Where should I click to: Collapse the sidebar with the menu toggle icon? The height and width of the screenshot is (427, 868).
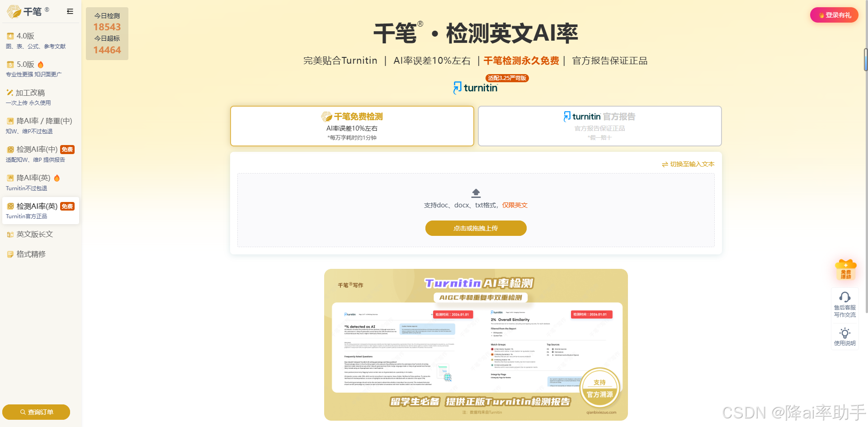(x=70, y=11)
